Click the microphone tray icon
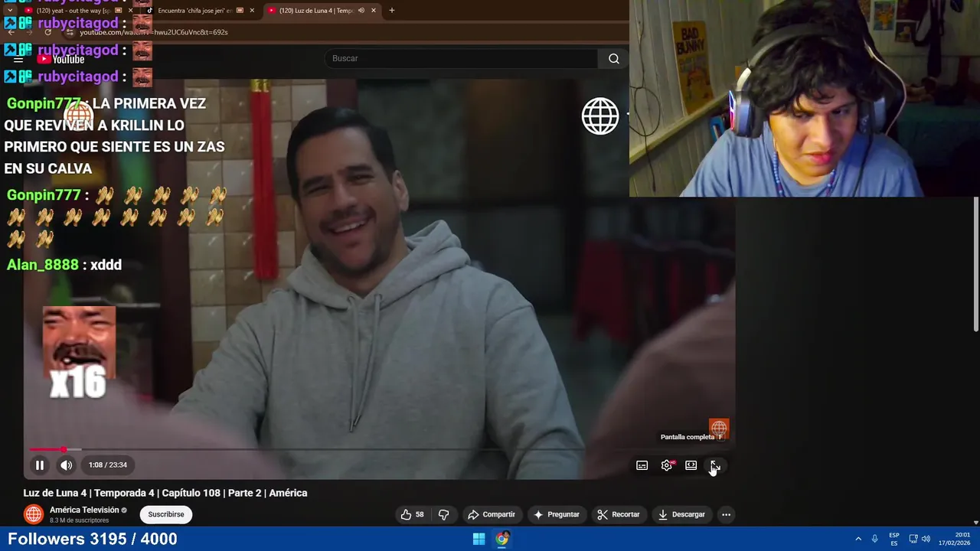Screen dimensions: 980x551 click(874, 539)
